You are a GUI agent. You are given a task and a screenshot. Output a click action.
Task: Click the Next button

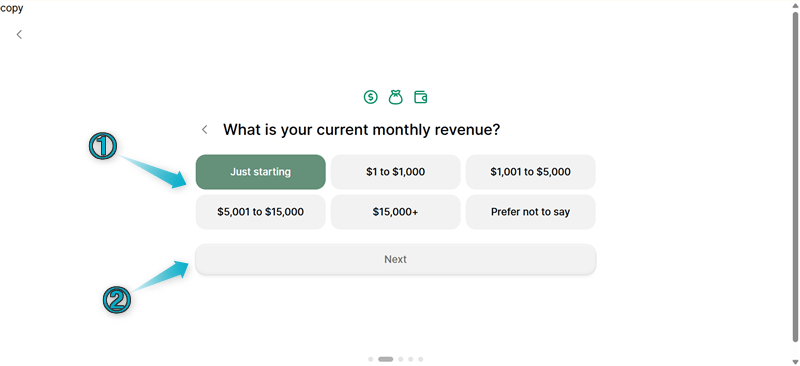(x=395, y=259)
